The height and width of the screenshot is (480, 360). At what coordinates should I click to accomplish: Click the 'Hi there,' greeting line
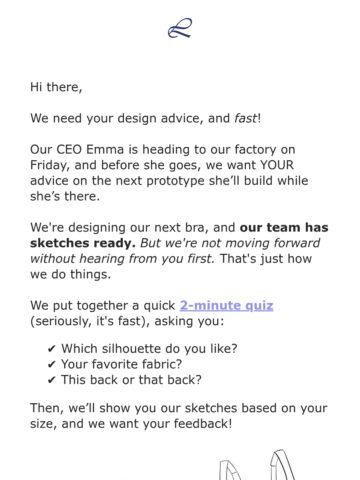pyautogui.click(x=56, y=87)
